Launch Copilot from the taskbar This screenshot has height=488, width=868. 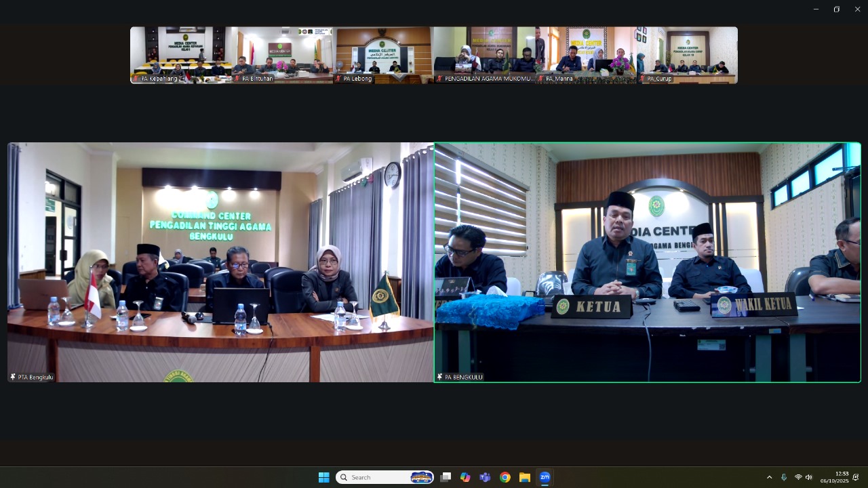465,477
